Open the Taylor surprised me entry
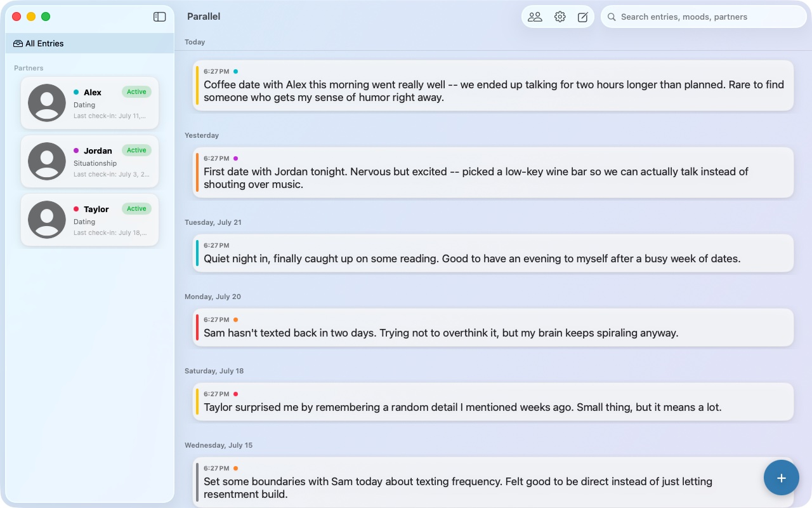This screenshot has width=812, height=508. tap(493, 402)
